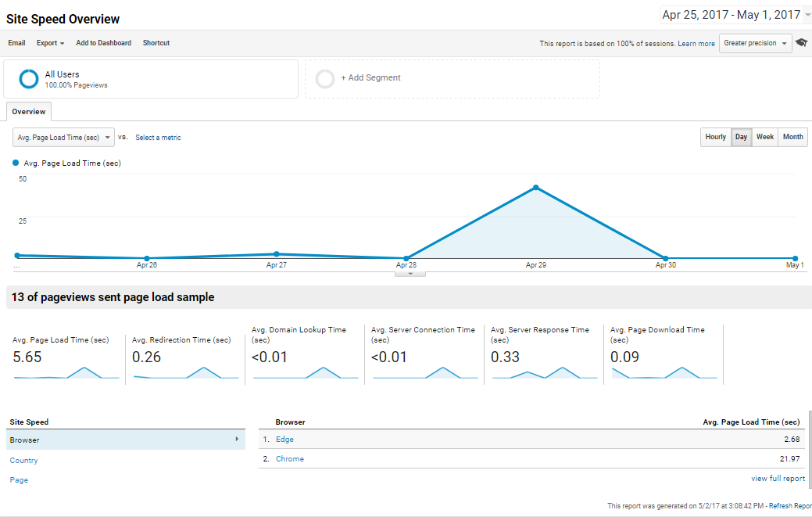Click the view full report link
The height and width of the screenshot is (517, 812).
[x=778, y=478]
